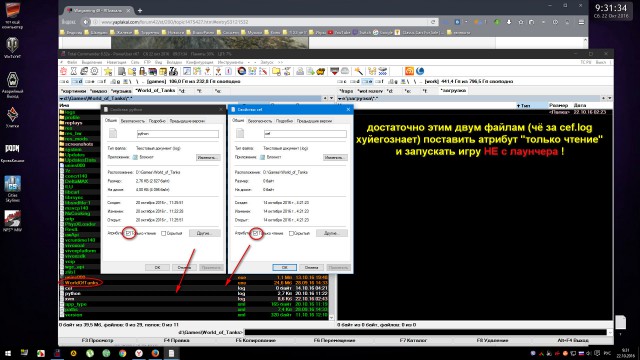The image size is (640, 360).
Task: Open Предыдущие версии tab in cef properties
Action: tap(314, 121)
